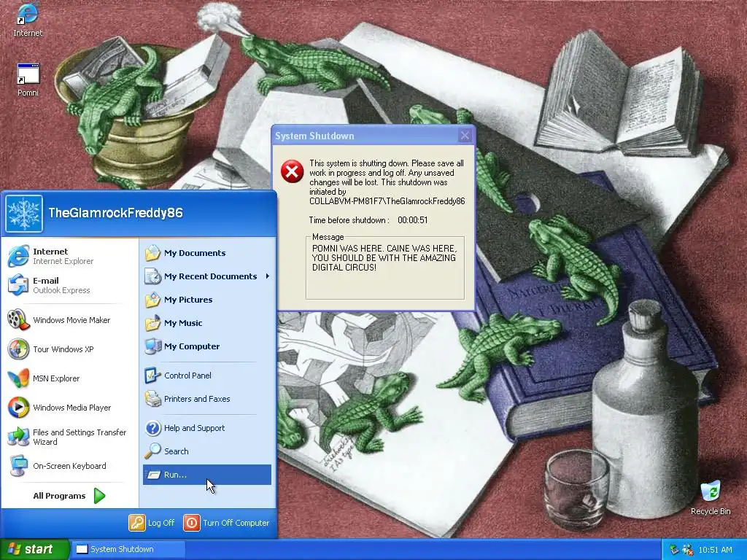Viewport: 747px width, 560px height.
Task: Open Windows Media Player
Action: point(69,408)
